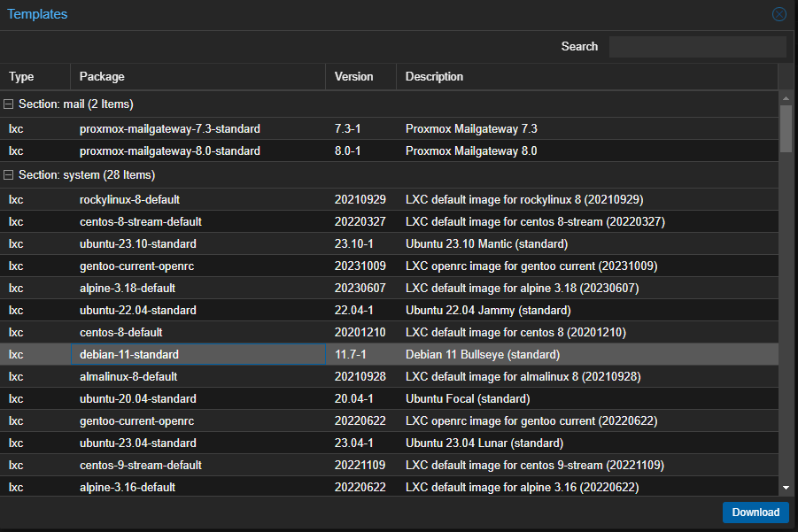This screenshot has height=532, width=798.
Task: Select alpine-3.18-default template
Action: click(389, 288)
